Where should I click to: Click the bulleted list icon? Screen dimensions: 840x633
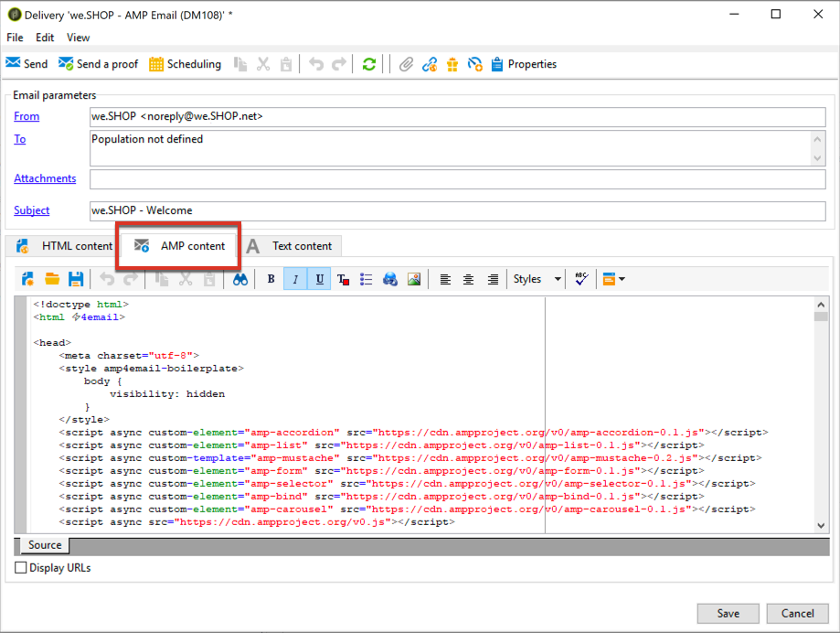(367, 279)
